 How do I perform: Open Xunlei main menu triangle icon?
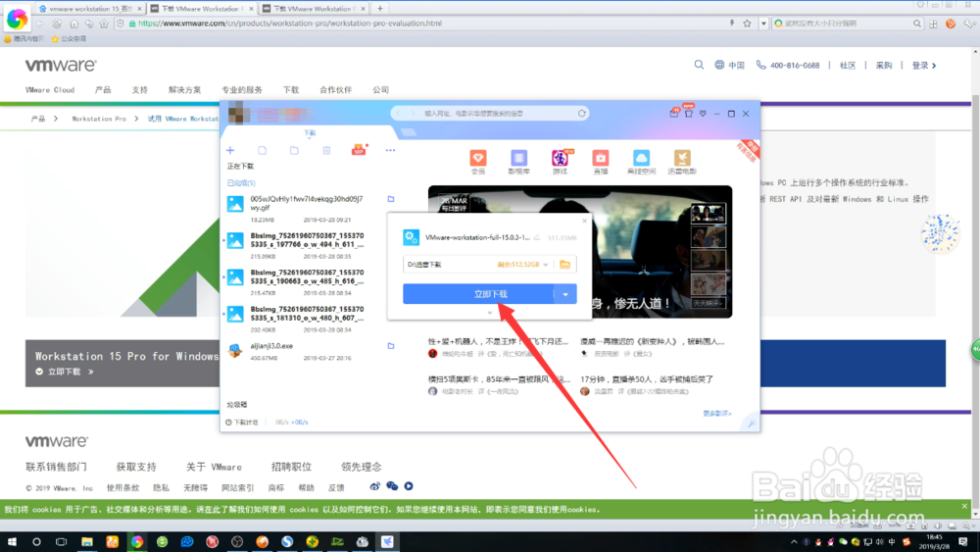pos(703,114)
